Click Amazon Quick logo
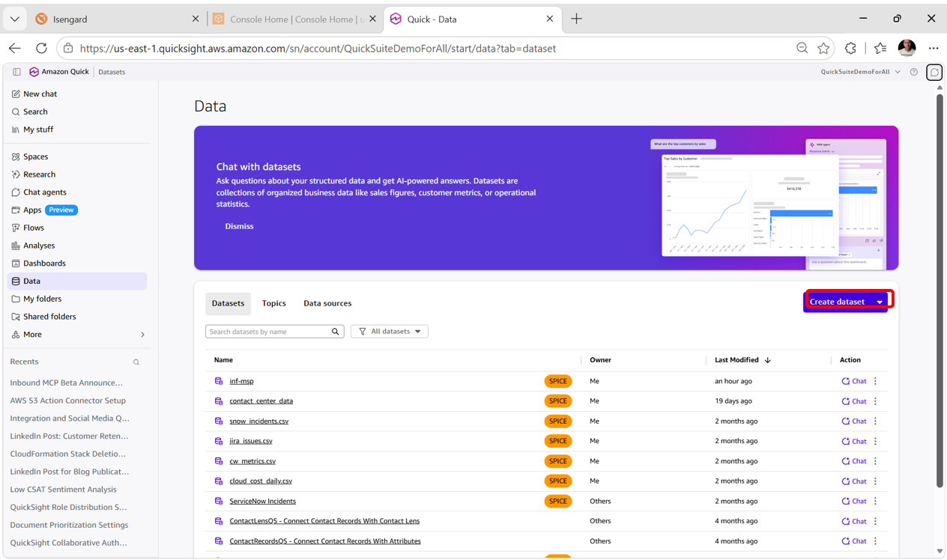This screenshot has width=947, height=560. coord(59,72)
